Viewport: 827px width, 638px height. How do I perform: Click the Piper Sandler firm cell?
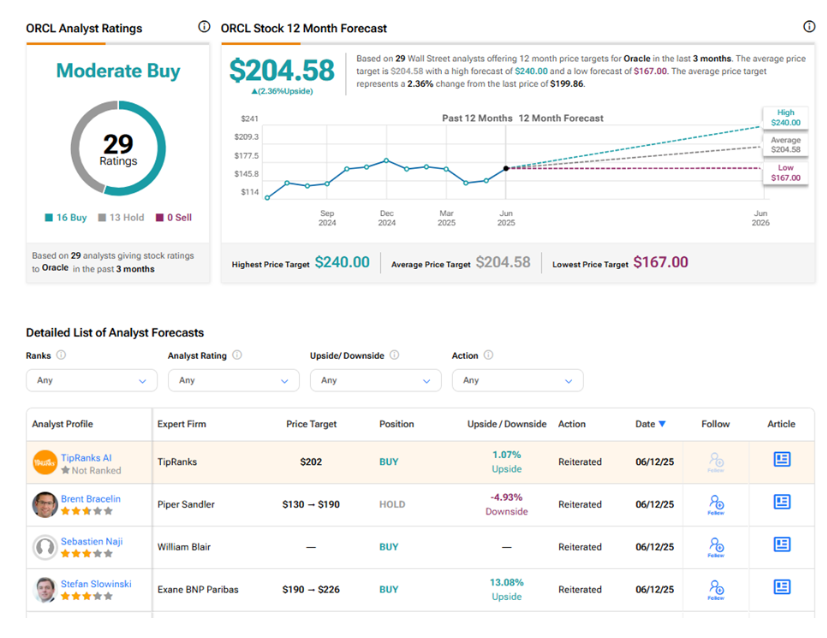(186, 505)
